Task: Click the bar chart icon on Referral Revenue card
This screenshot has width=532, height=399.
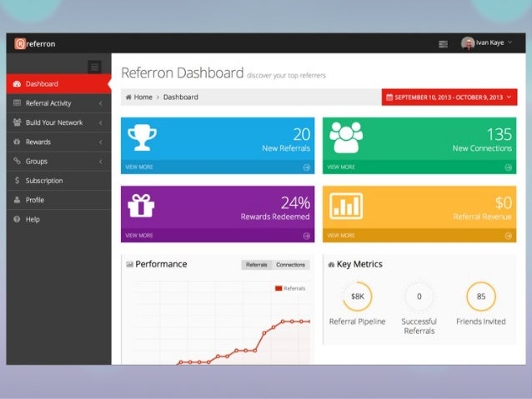Action: click(x=346, y=206)
